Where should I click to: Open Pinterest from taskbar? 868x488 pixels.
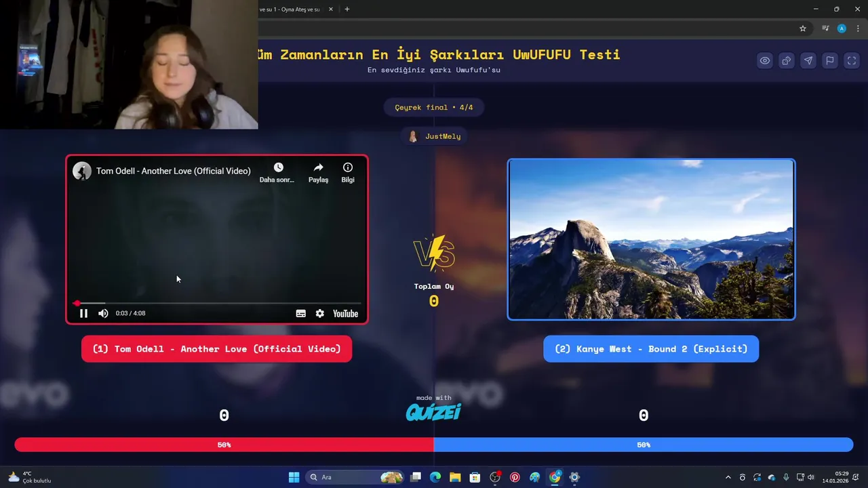pyautogui.click(x=515, y=477)
